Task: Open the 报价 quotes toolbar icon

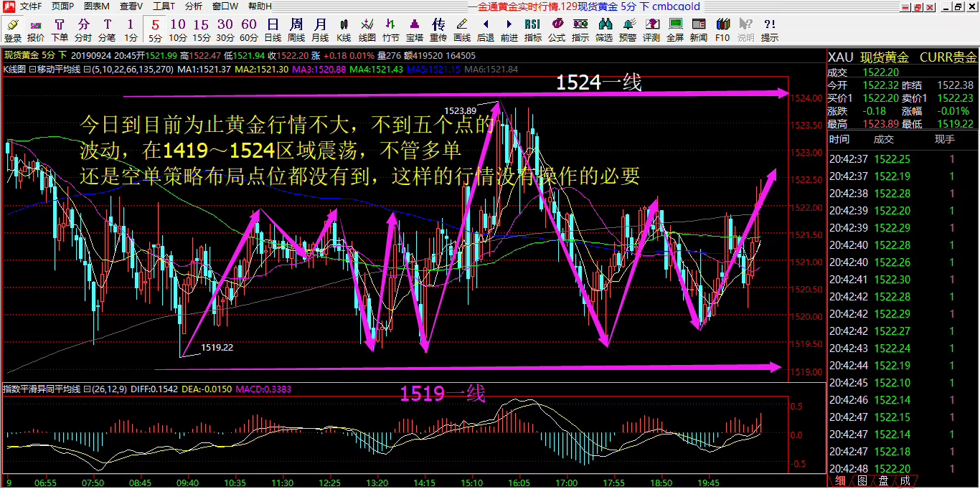Action: [35, 30]
